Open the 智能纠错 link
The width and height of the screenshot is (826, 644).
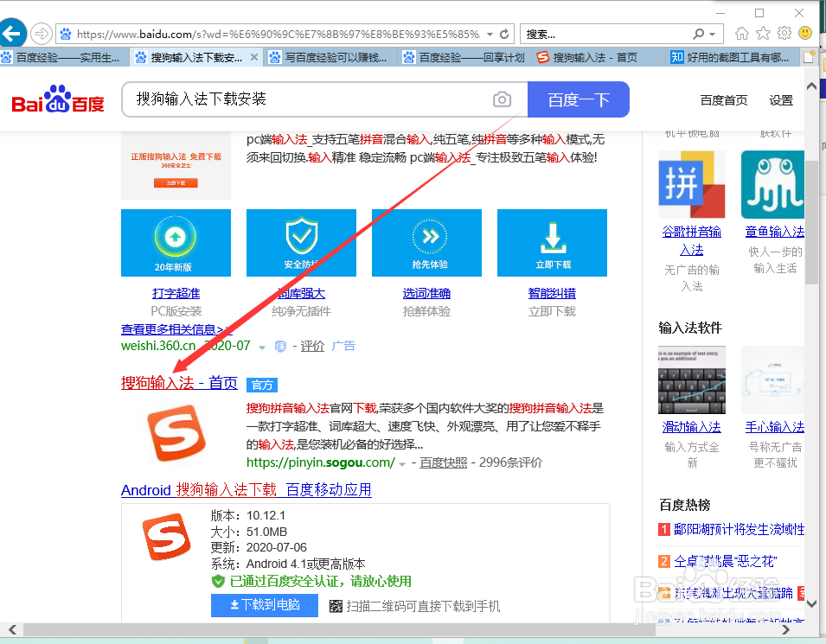pos(552,293)
